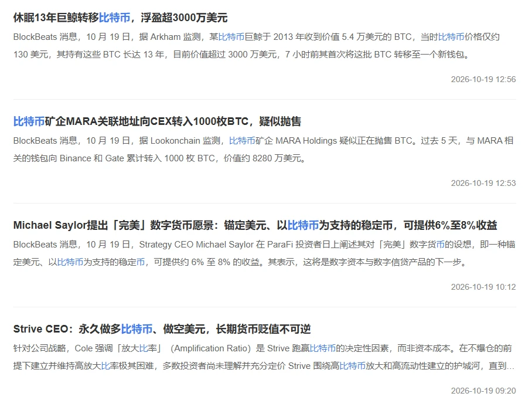
Task: Click the summary mentioning Lookonchain 监测
Action: point(263,150)
